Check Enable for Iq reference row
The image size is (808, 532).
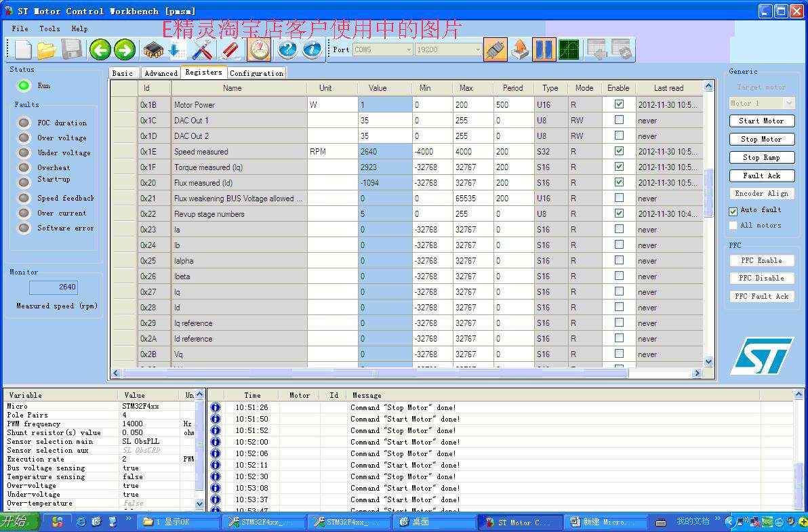click(619, 323)
